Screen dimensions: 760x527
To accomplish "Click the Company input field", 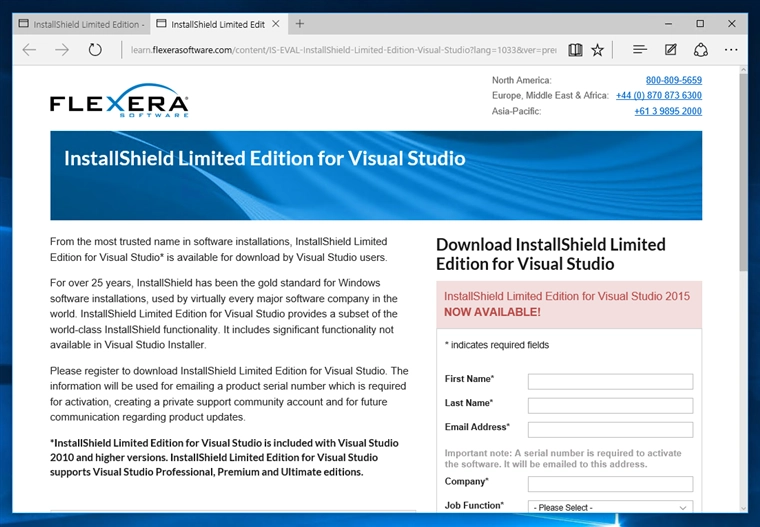I will 610,484.
